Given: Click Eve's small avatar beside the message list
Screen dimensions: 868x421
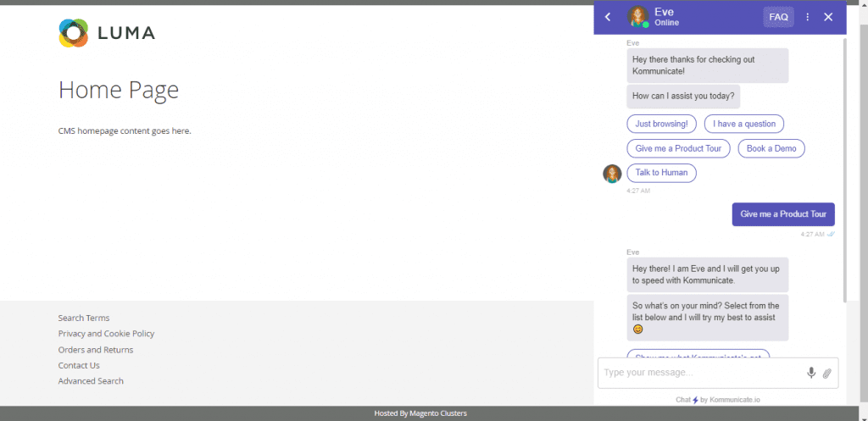Looking at the screenshot, I should pyautogui.click(x=612, y=174).
